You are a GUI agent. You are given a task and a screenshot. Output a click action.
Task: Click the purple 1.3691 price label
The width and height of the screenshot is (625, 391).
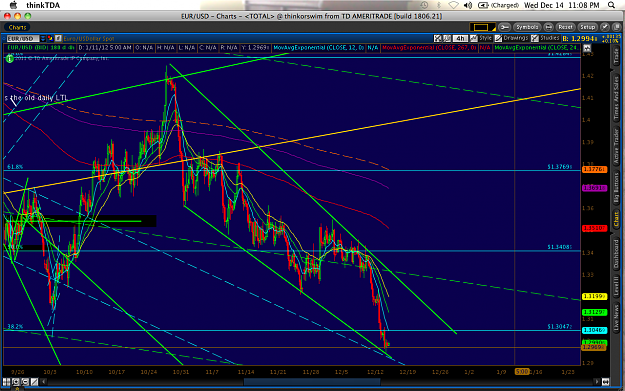pyautogui.click(x=594, y=188)
